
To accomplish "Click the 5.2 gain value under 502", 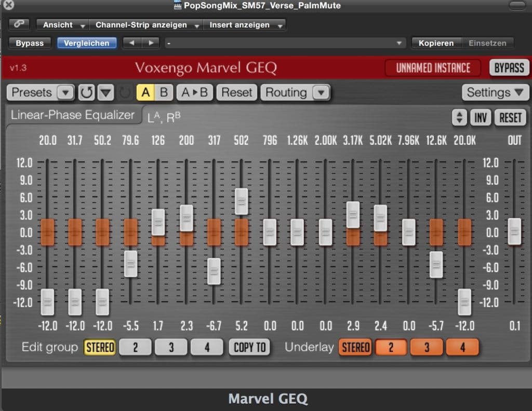I will click(x=242, y=326).
